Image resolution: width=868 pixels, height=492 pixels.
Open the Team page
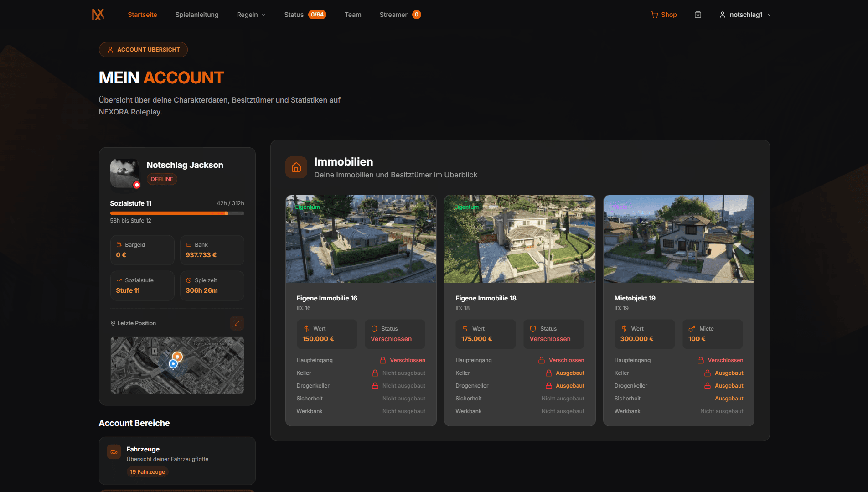[353, 15]
